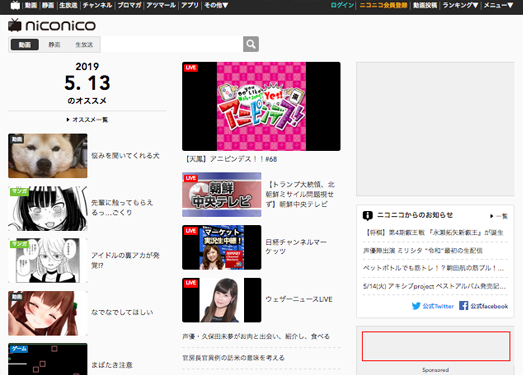Select the 静画 search tab
523x375 pixels.
click(54, 44)
